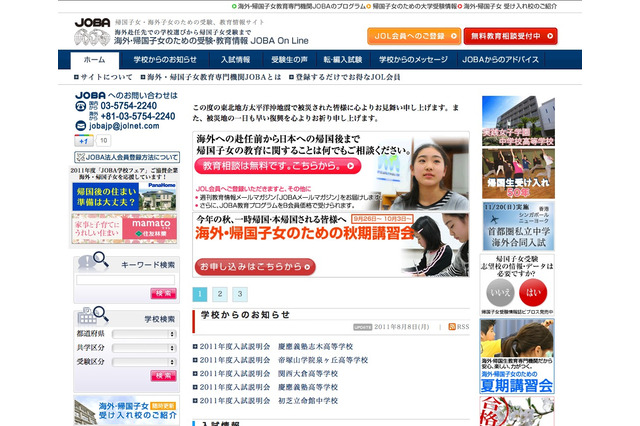Open the ホーム tab

click(95, 60)
